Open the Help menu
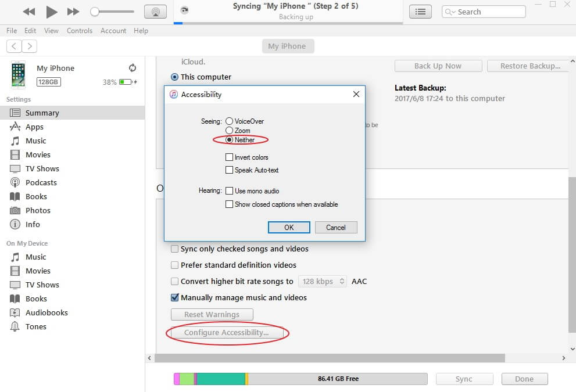This screenshot has height=392, width=576. tap(141, 31)
